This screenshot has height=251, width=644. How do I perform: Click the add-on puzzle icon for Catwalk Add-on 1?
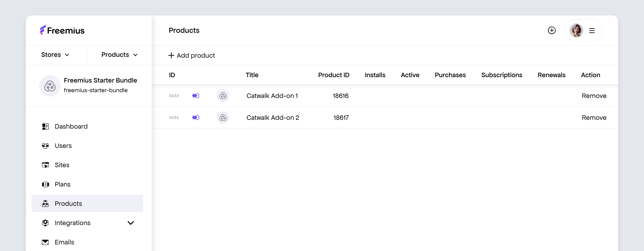click(x=196, y=96)
